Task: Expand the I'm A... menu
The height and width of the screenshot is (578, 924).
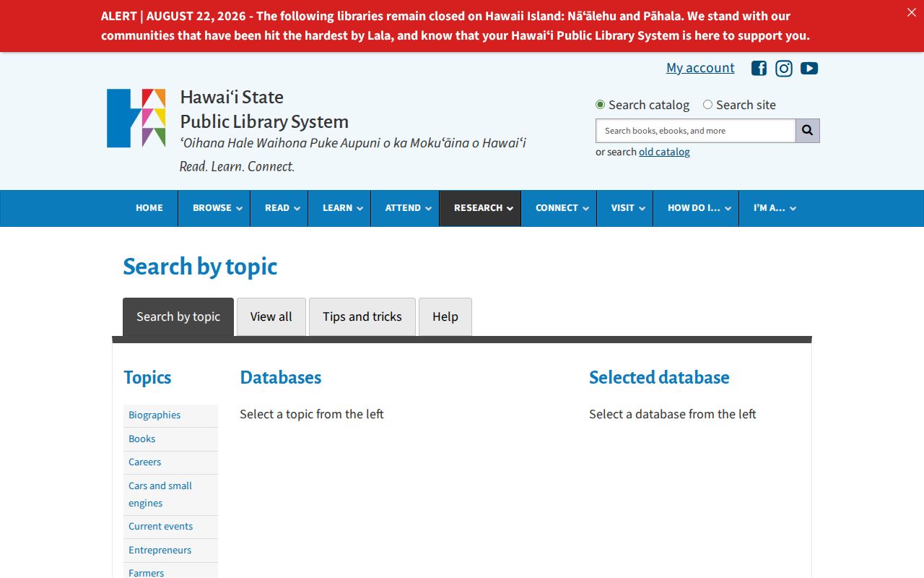Action: pos(771,208)
